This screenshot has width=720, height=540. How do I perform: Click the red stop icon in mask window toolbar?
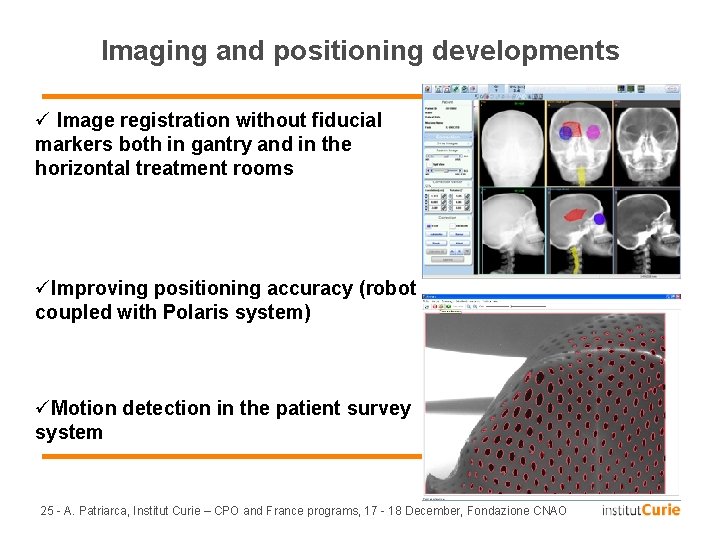tap(435, 306)
